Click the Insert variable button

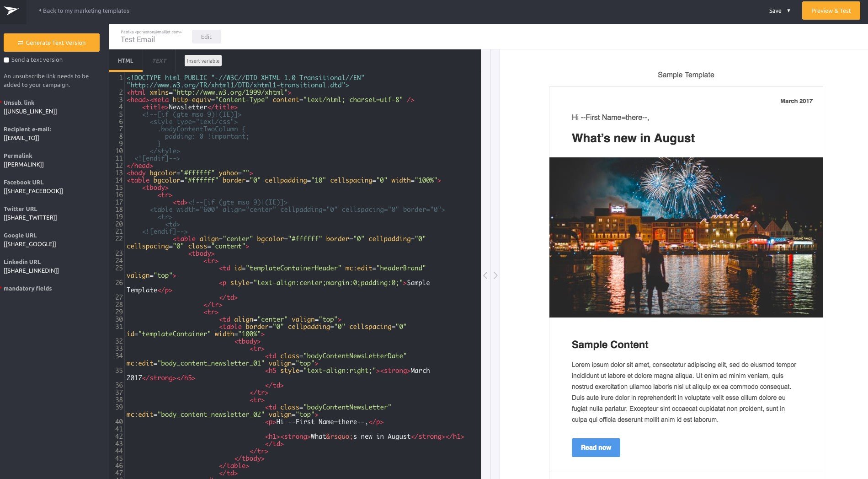[203, 61]
